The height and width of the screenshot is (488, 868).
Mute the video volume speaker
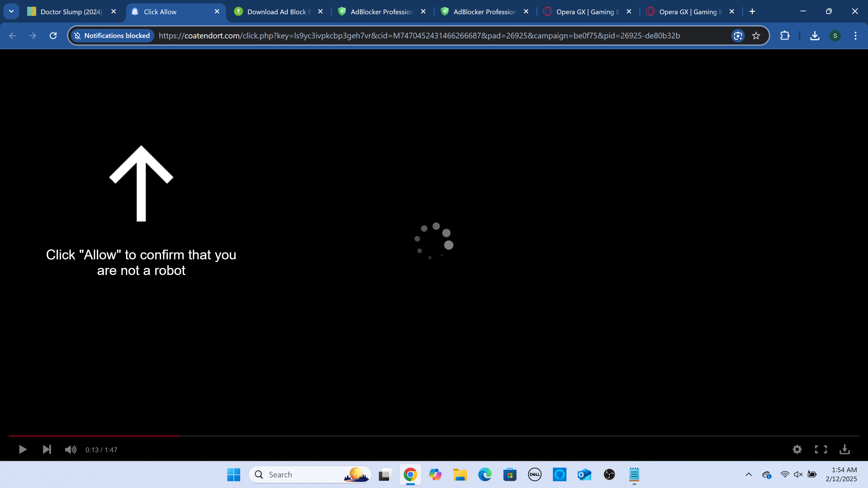71,449
